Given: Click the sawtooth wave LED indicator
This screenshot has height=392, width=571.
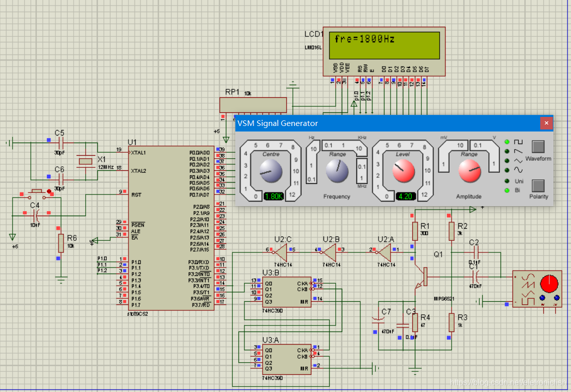Looking at the screenshot, I should (507, 151).
